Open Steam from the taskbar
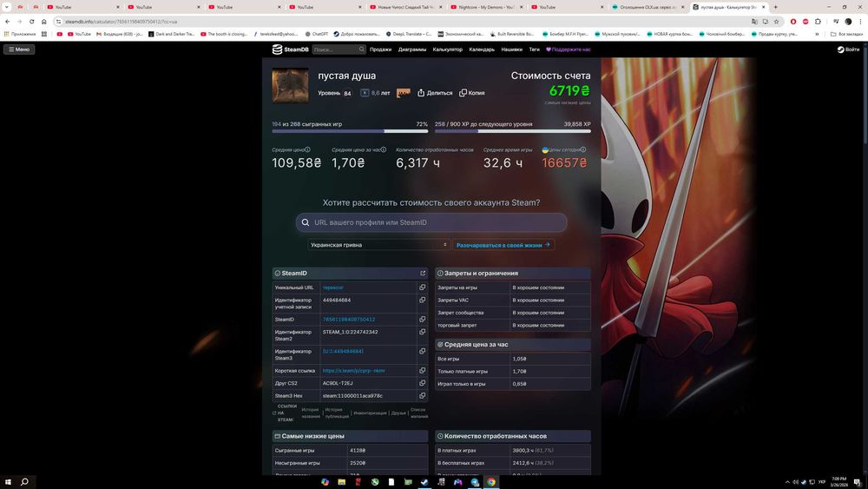The width and height of the screenshot is (868, 489). coord(424,482)
